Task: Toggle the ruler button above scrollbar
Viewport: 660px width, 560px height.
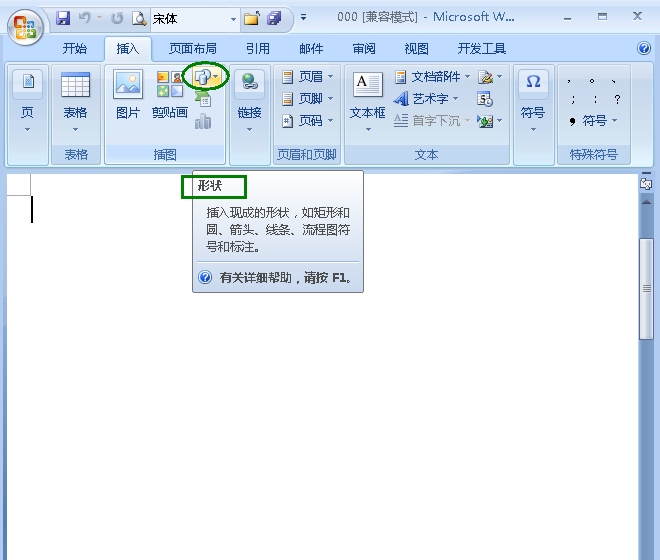Action: pyautogui.click(x=646, y=184)
